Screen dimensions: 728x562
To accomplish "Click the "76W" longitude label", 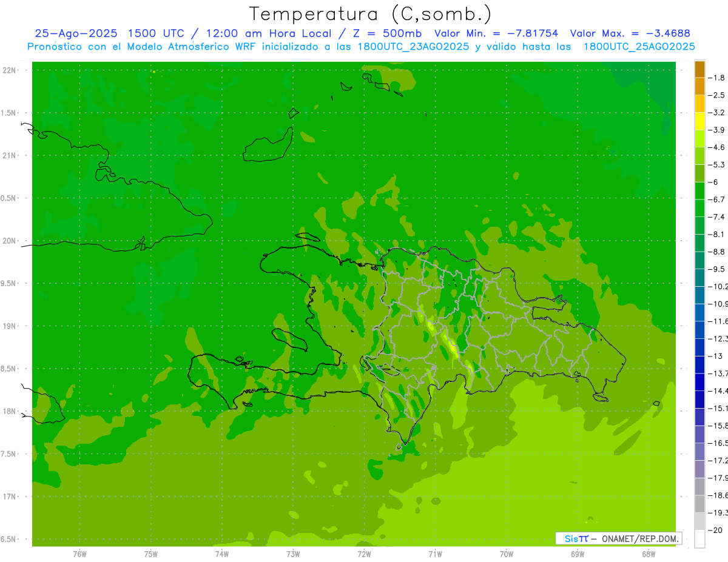I will pyautogui.click(x=79, y=554).
